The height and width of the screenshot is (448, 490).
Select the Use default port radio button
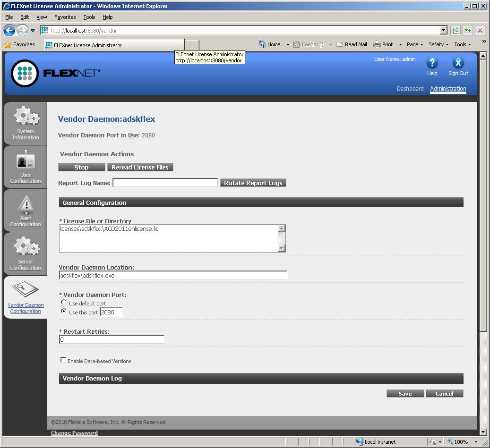63,303
